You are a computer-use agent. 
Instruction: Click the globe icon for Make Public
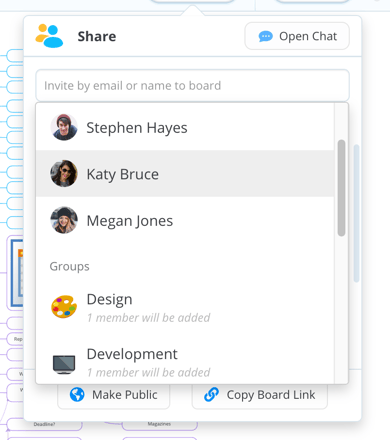(x=77, y=395)
